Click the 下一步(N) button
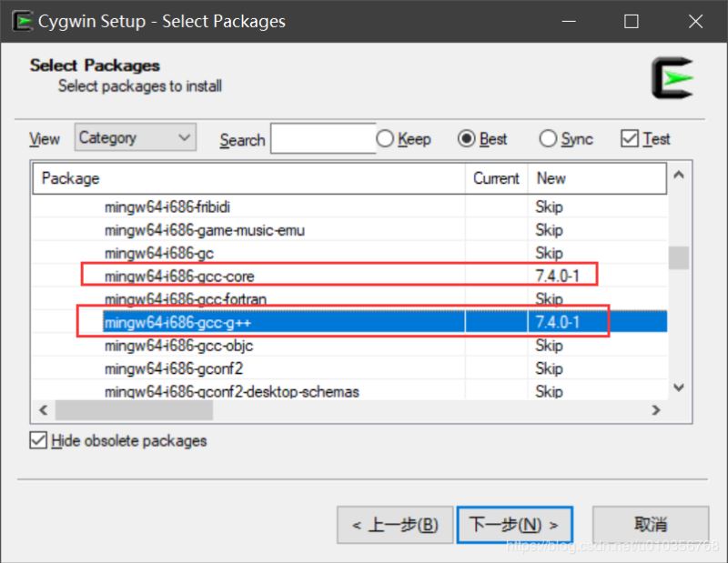The height and width of the screenshot is (563, 728). point(515,524)
